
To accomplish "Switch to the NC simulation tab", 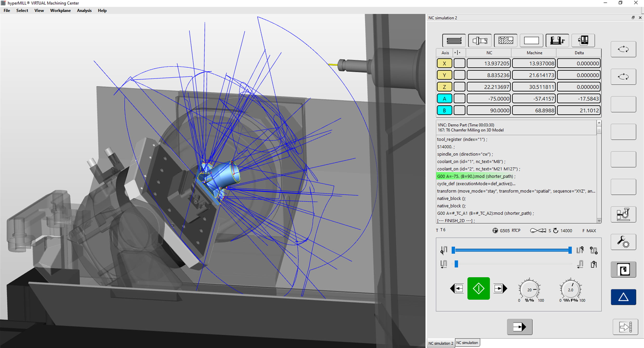I will [467, 343].
